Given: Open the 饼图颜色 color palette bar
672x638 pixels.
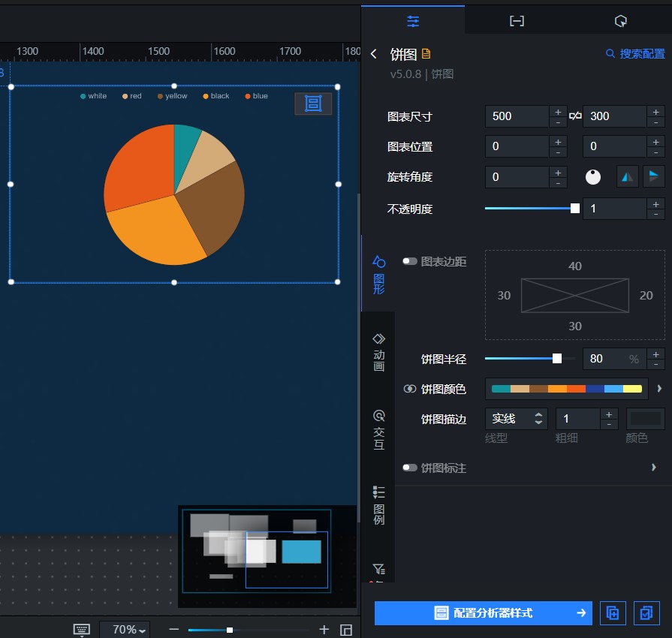Looking at the screenshot, I should [x=567, y=389].
